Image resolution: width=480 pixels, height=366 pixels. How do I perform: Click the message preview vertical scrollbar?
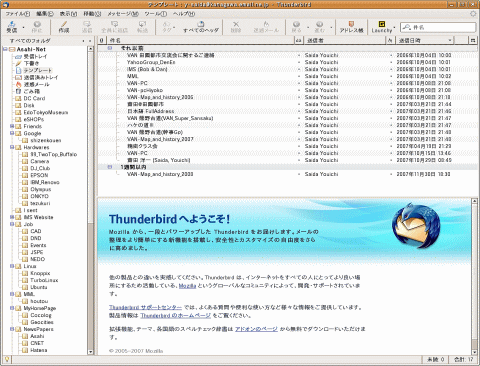(474, 277)
